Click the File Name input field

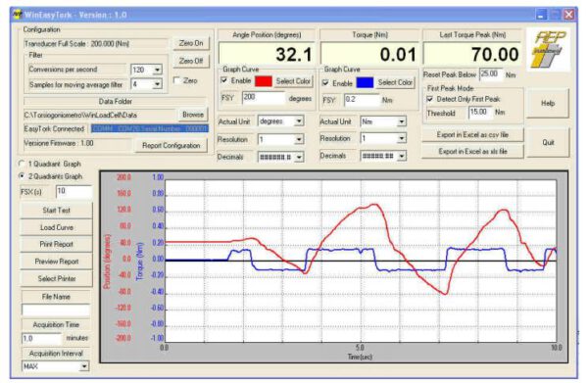coord(56,310)
